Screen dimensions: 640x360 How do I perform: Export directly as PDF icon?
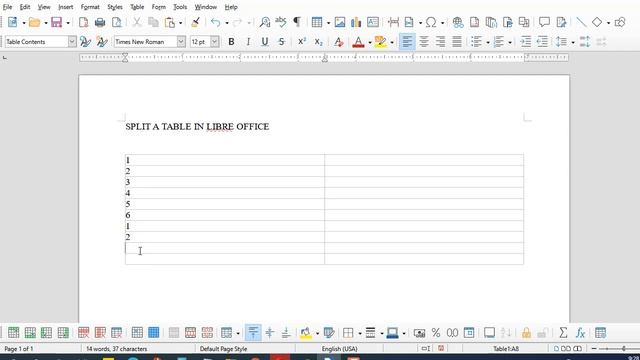pos(84,22)
